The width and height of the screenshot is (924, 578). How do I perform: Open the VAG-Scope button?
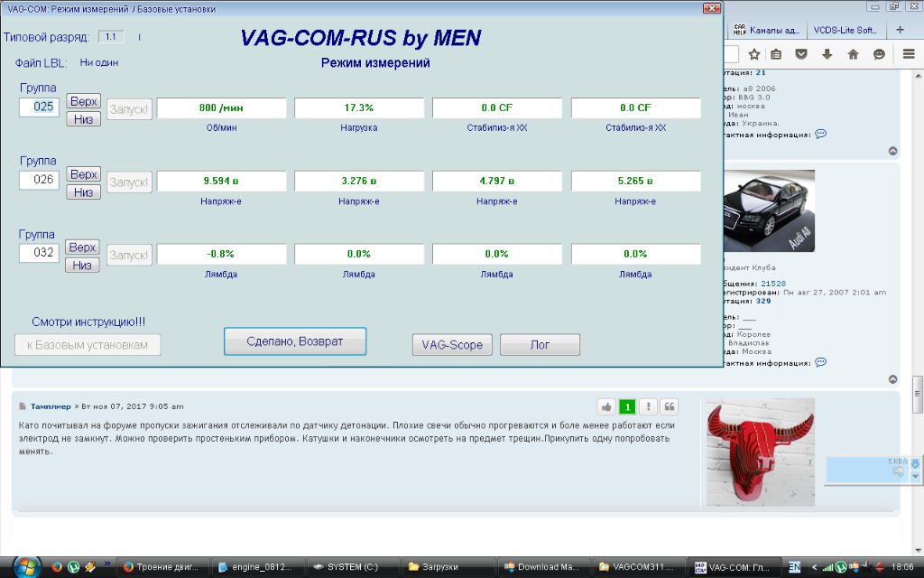tap(452, 344)
